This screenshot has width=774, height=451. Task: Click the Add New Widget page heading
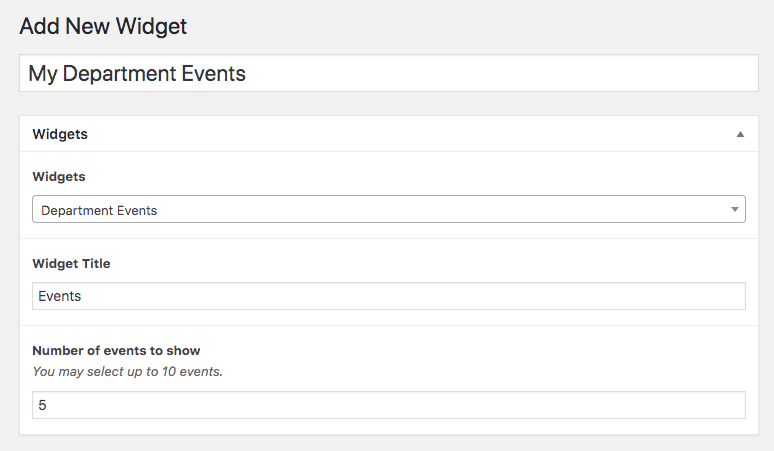103,26
